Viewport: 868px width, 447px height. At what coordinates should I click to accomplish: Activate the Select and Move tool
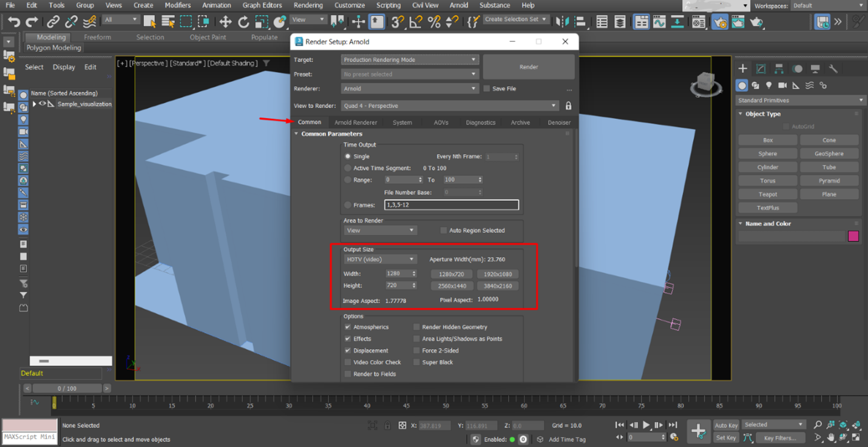tap(225, 22)
